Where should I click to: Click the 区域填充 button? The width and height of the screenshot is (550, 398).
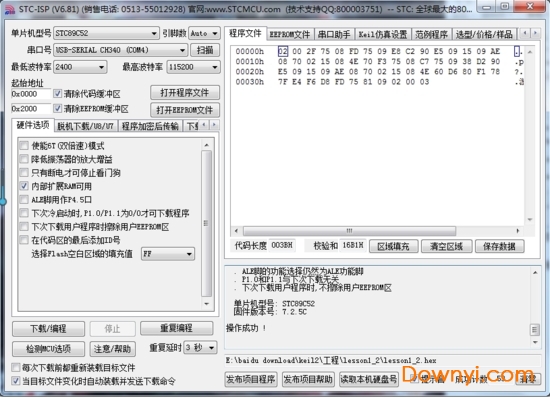tap(393, 246)
